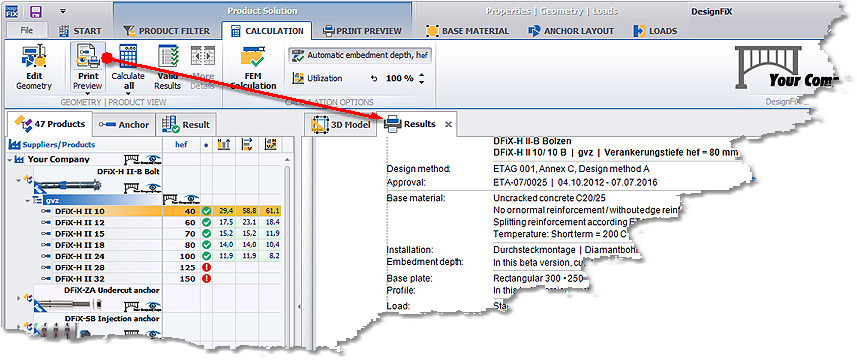The width and height of the screenshot is (857, 362).
Task: Open the BASE MATERIAL ribbon tab
Action: [x=468, y=31]
